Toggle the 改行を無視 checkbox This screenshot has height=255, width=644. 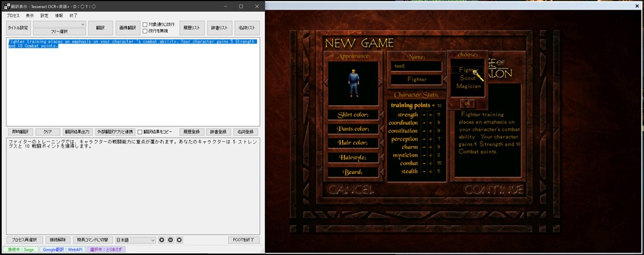click(145, 31)
